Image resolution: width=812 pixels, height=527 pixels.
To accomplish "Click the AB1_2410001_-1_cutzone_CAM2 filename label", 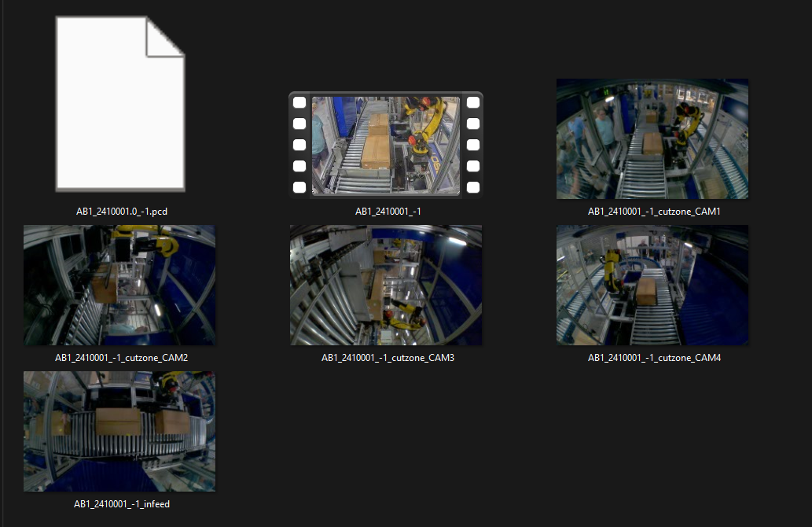I will [121, 358].
